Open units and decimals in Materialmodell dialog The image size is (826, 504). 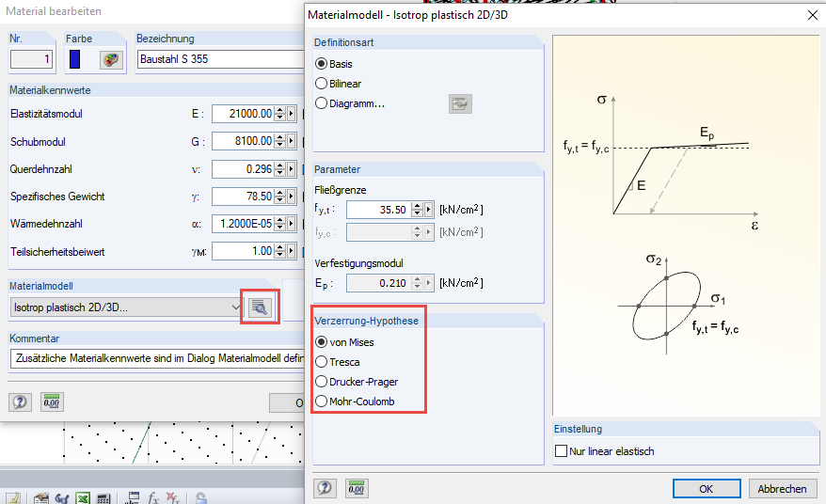[357, 488]
